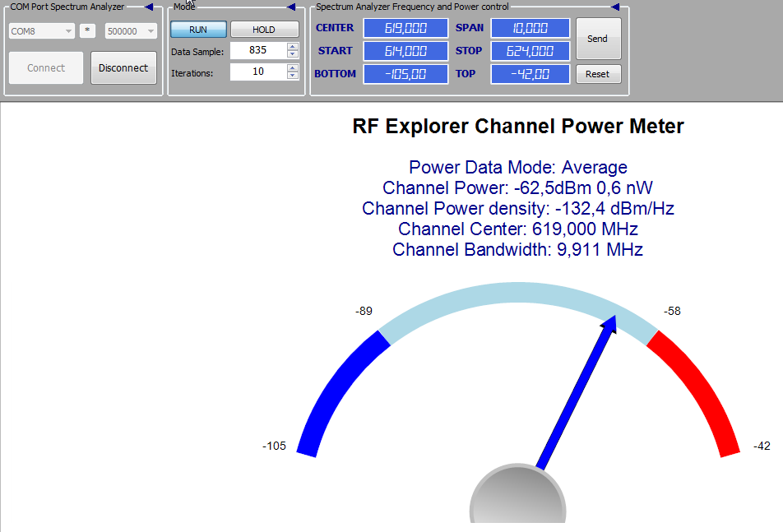
Task: Open the COM8 port dropdown
Action: pyautogui.click(x=41, y=31)
